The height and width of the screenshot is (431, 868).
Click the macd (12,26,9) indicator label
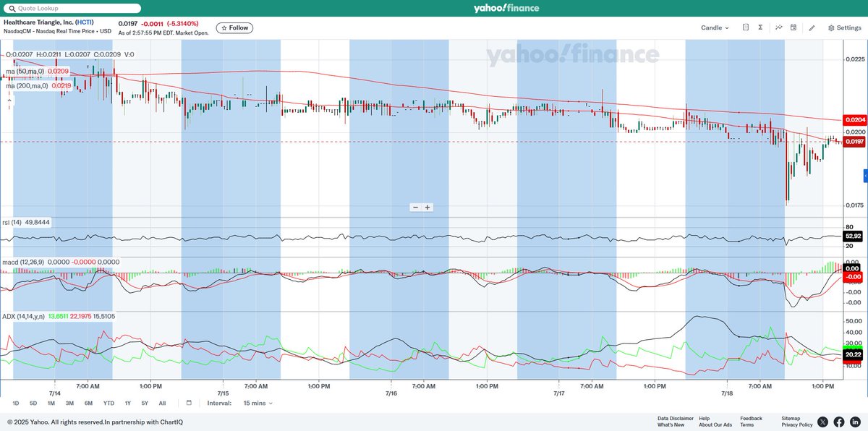(23, 262)
